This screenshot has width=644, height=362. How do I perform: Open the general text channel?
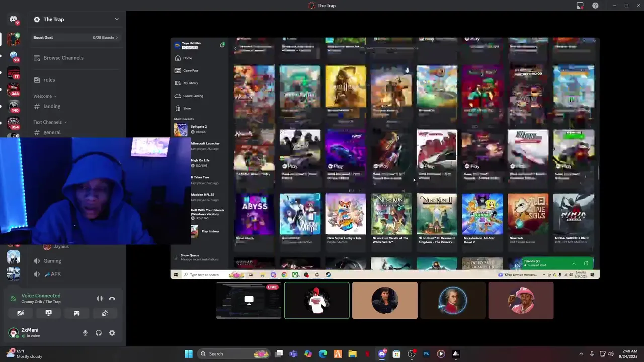tap(52, 132)
